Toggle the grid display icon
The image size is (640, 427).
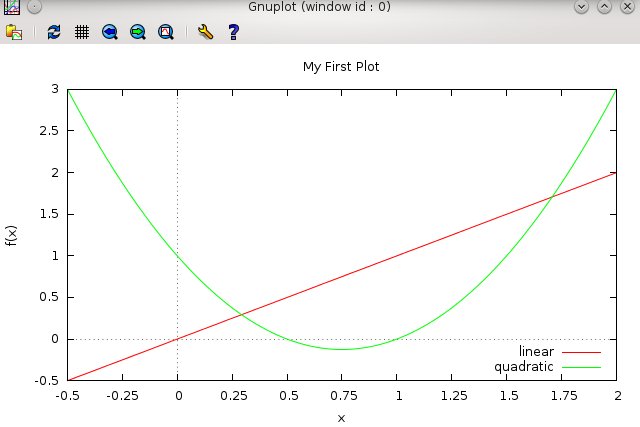coord(82,32)
